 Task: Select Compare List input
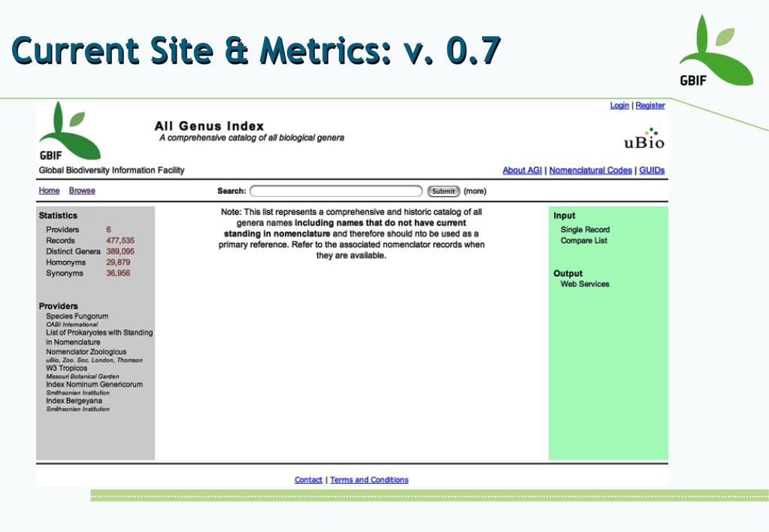583,240
